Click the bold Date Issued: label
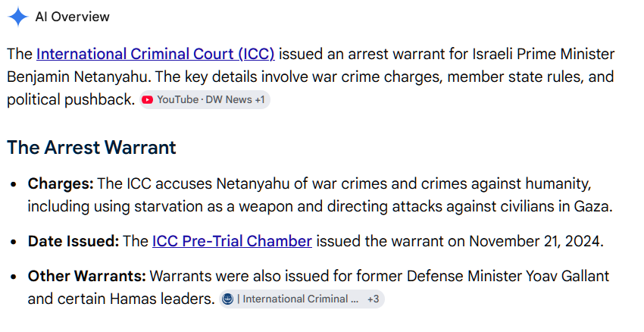This screenshot has width=644, height=332. coord(73,241)
